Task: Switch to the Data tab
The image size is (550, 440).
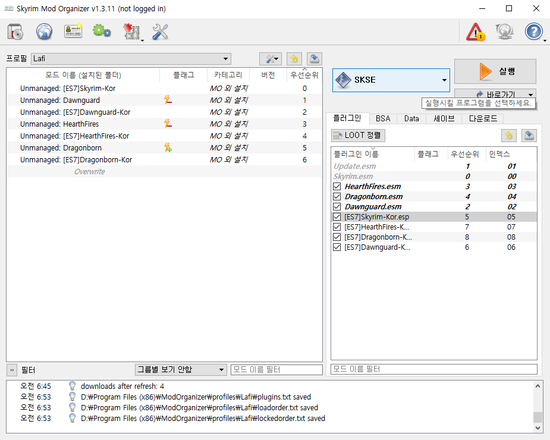Action: [411, 119]
